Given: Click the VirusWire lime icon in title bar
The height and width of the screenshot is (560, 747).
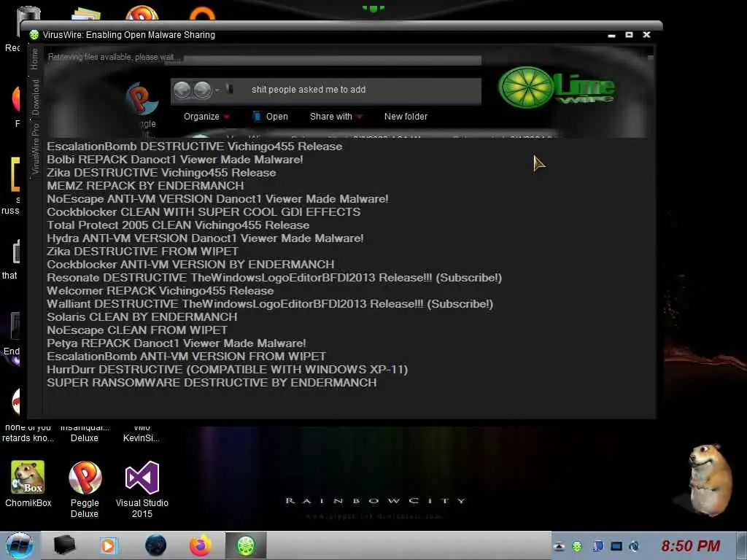Looking at the screenshot, I should coord(34,35).
